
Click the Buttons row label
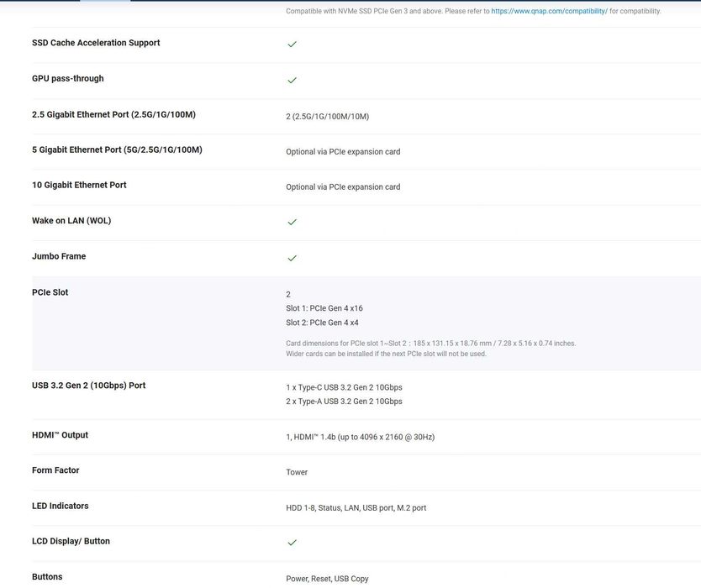coord(47,577)
